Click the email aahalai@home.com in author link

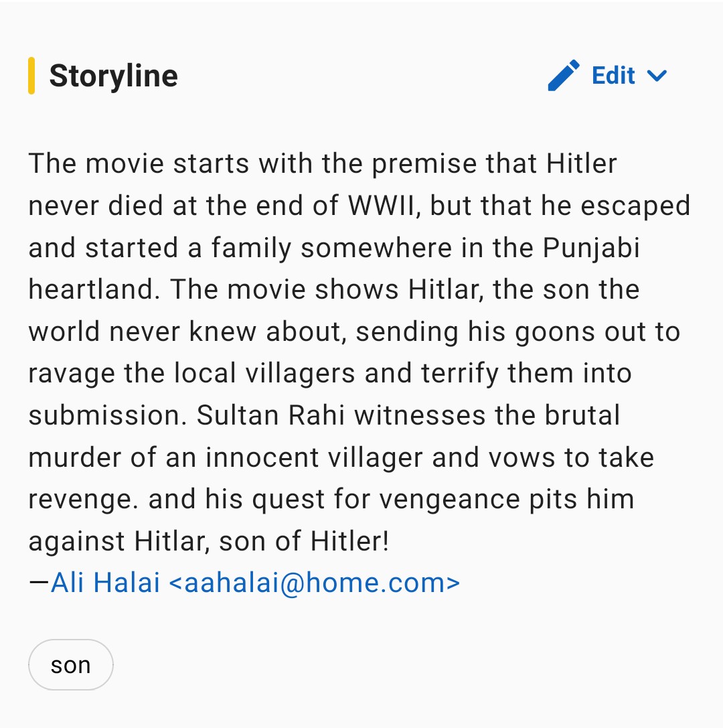click(315, 583)
